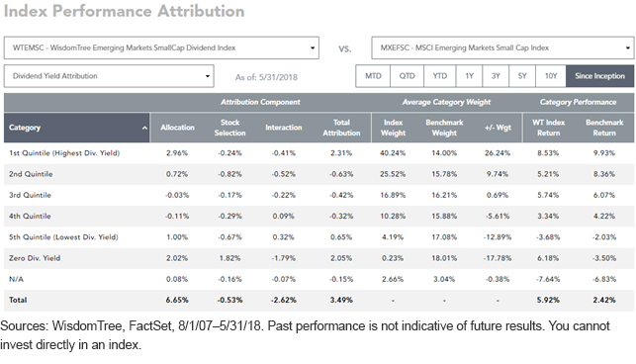Open the MXEFSC benchmark dropdown arrow
This screenshot has width=636, height=364.
(x=627, y=47)
